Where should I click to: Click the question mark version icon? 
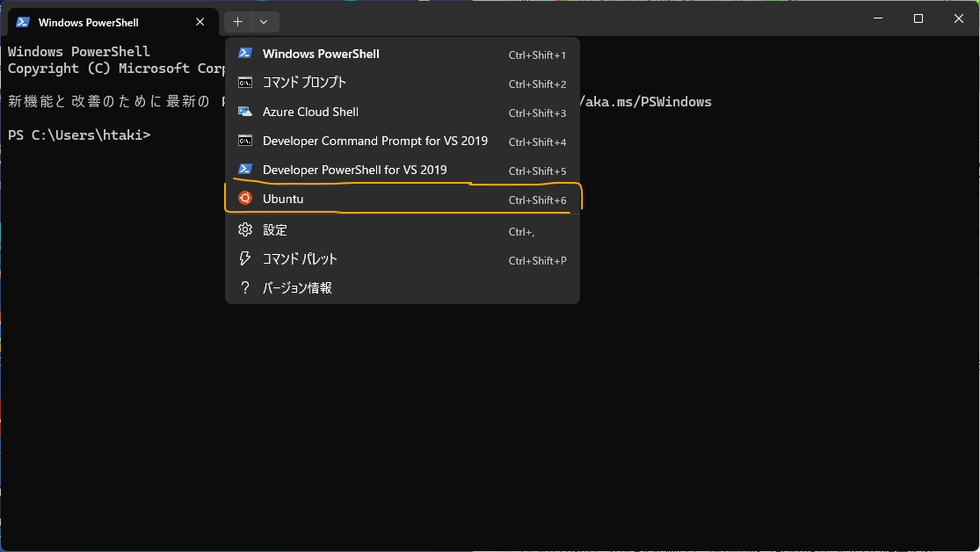pyautogui.click(x=245, y=287)
